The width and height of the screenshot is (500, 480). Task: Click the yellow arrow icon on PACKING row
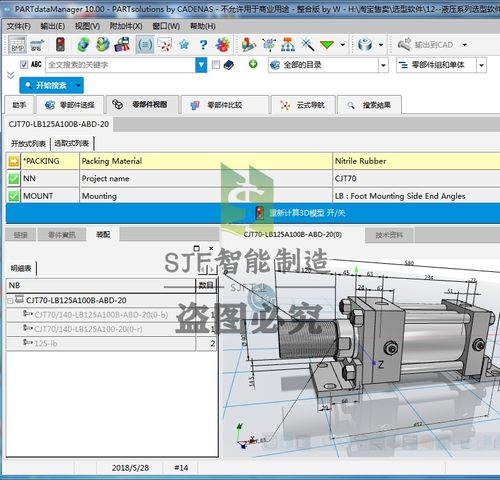[13, 161]
